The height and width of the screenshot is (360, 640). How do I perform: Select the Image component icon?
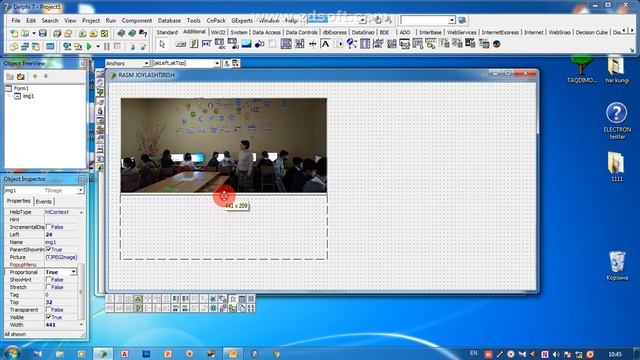click(247, 44)
